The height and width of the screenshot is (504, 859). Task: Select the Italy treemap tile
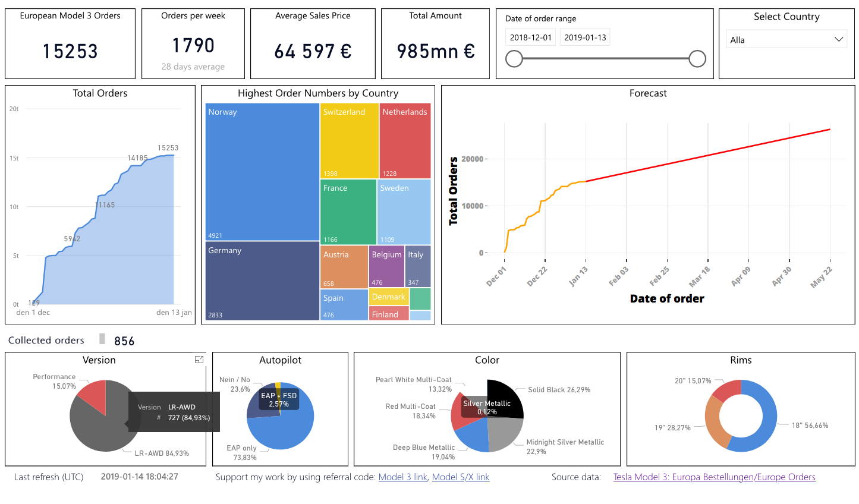tap(418, 266)
